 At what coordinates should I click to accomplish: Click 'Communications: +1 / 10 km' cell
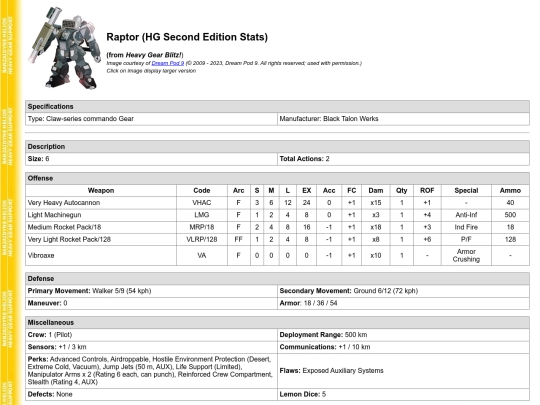click(403, 347)
